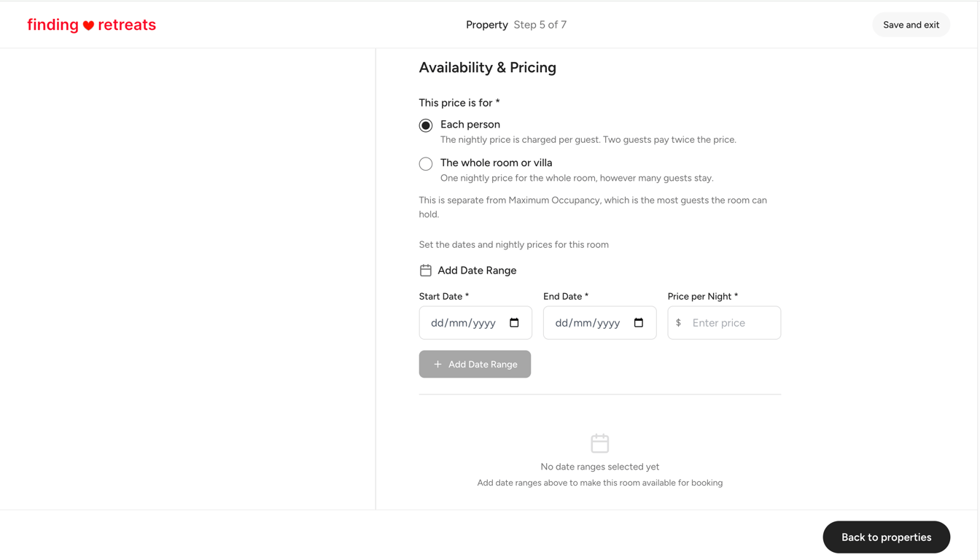Click the Start Date dd/mm/yyyy field
The image size is (980, 560).
(475, 322)
